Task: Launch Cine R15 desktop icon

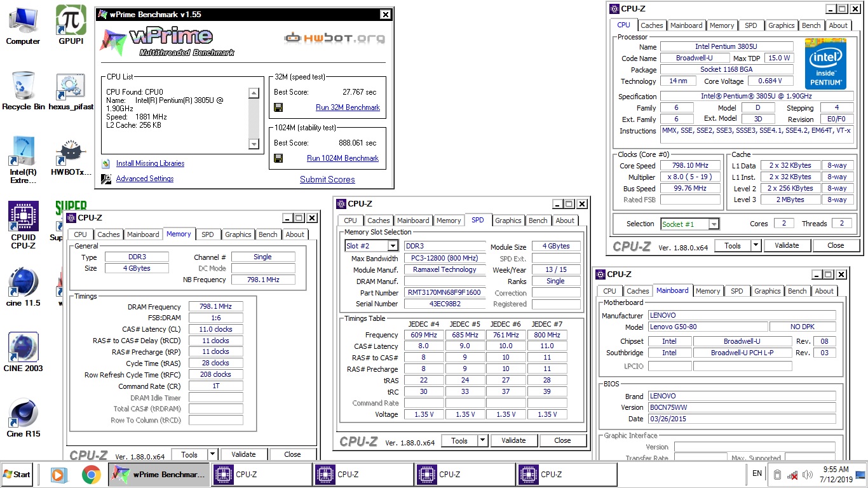Action: pyautogui.click(x=23, y=417)
